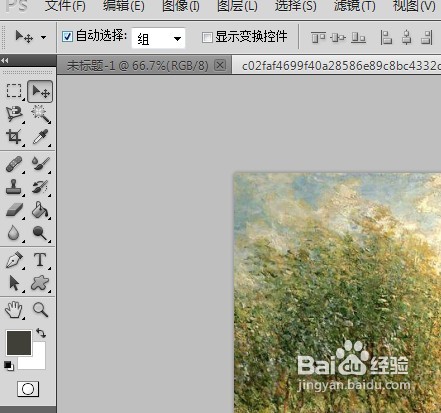Choose the Paint Bucket tool
Screen dimensions: 441x413
coord(41,210)
